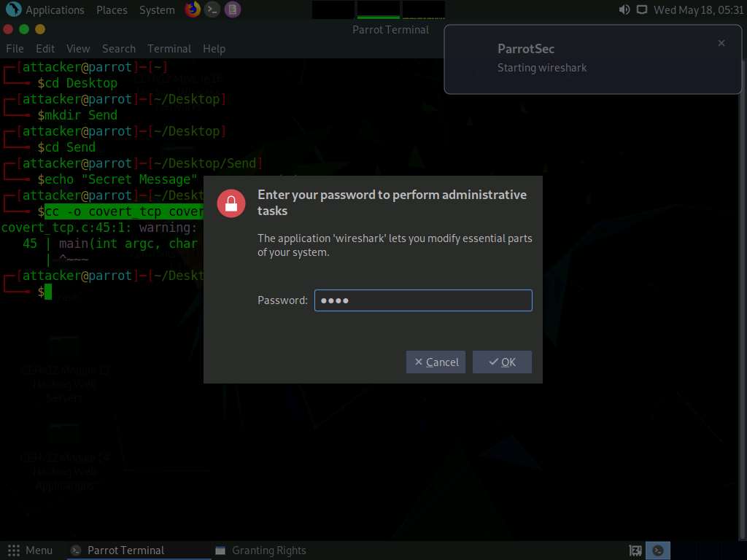747x560 pixels.
Task: Open the terminal's Edit menu
Action: click(x=45, y=49)
